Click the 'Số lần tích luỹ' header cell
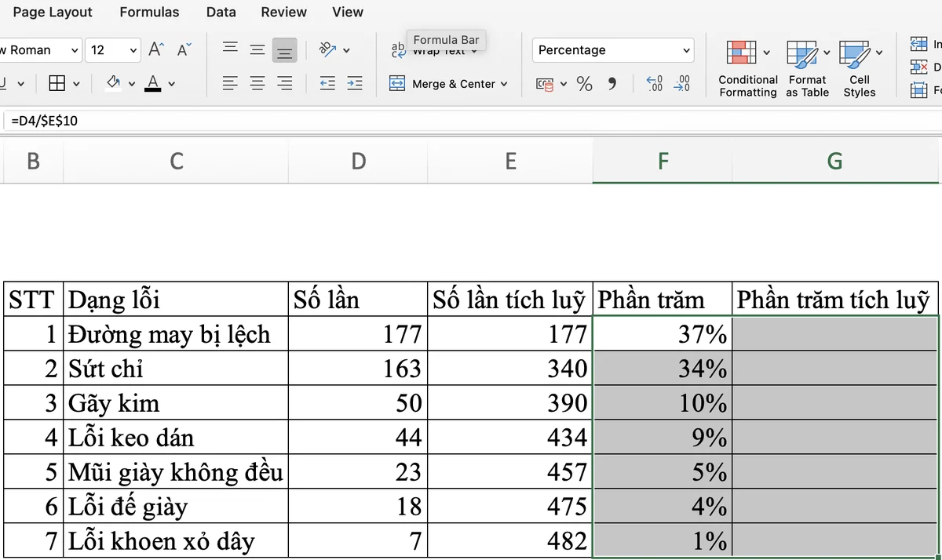The image size is (942, 560). tap(510, 299)
